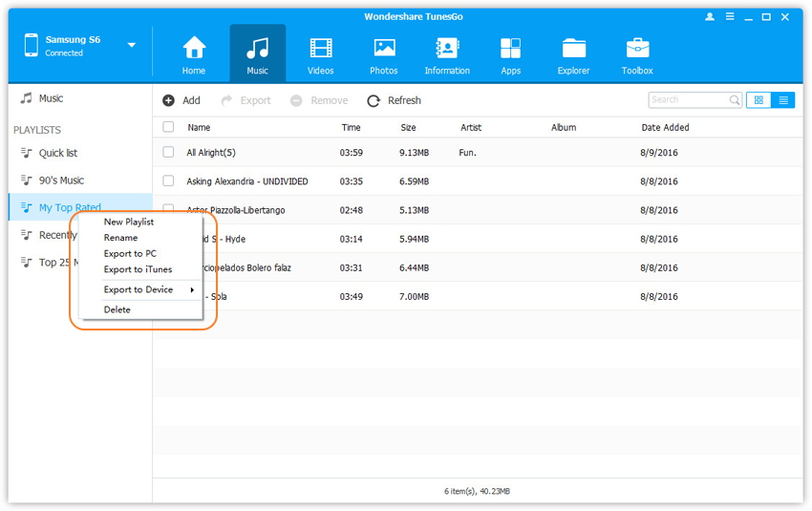Screen dimensions: 812x511
Task: Click the Samsung S6 phone icon
Action: click(x=32, y=46)
